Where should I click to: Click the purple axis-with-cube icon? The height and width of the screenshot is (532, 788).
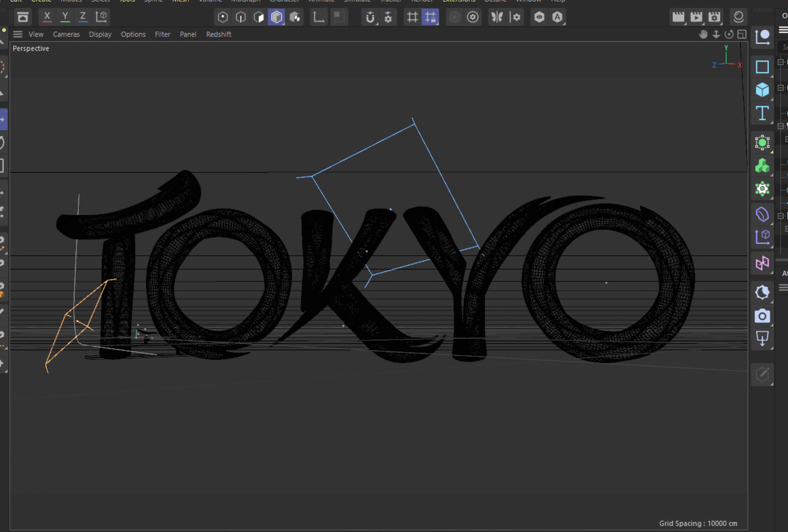click(x=762, y=237)
